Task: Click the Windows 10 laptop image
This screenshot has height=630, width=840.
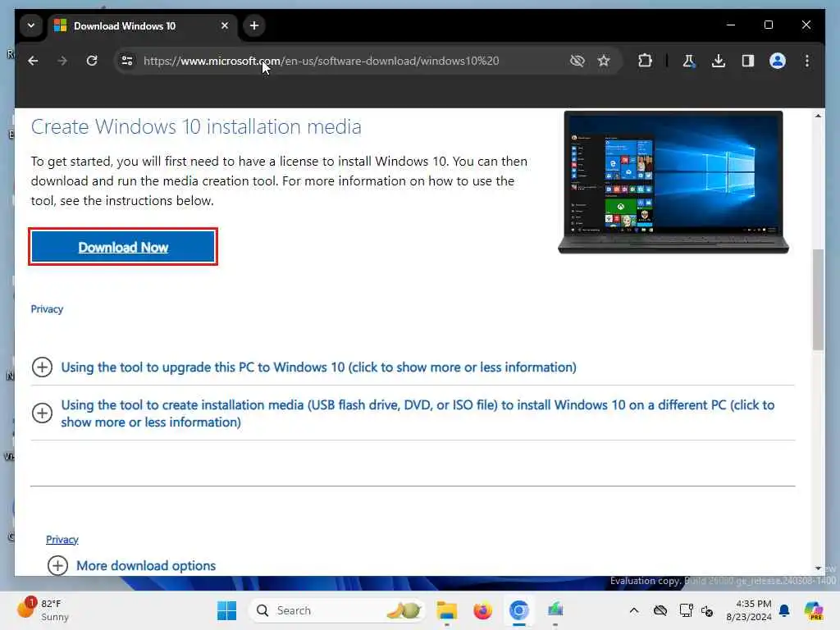Action: click(x=673, y=182)
